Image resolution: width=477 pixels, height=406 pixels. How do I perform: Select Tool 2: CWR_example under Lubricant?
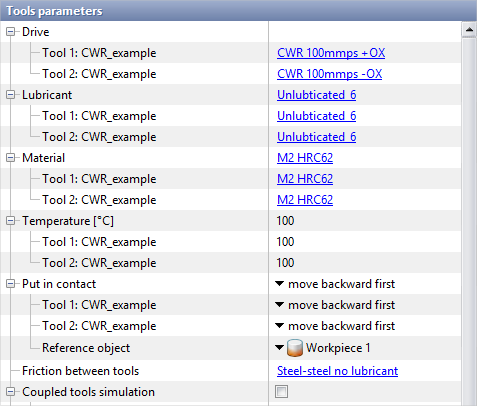coord(99,137)
